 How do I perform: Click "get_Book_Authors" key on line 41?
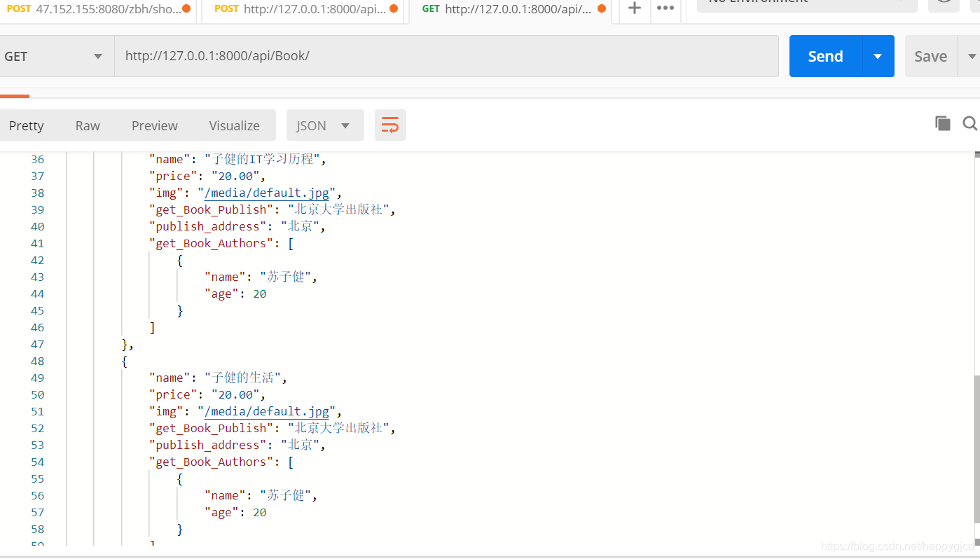coord(211,243)
